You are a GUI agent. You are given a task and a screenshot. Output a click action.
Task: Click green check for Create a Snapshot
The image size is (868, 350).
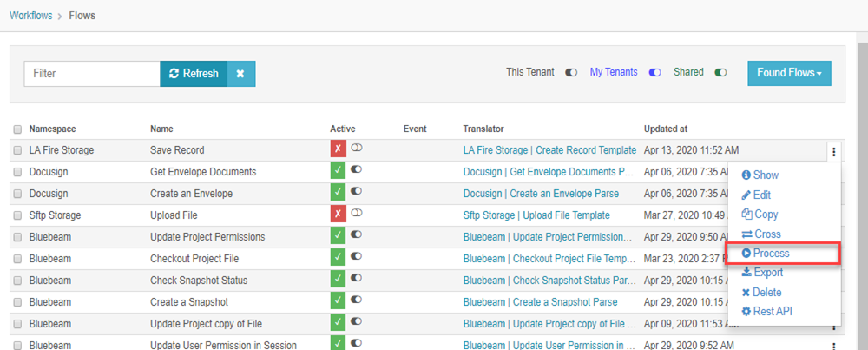(338, 301)
